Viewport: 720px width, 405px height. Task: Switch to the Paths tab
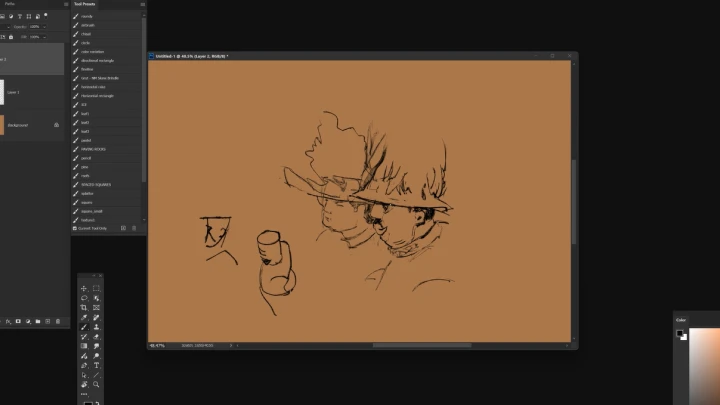(x=10, y=5)
